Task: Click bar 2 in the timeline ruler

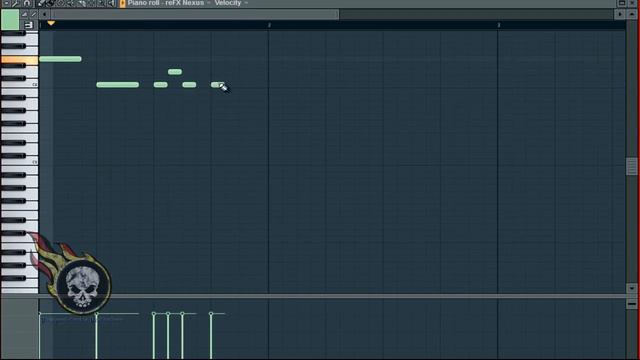Action: [269, 25]
